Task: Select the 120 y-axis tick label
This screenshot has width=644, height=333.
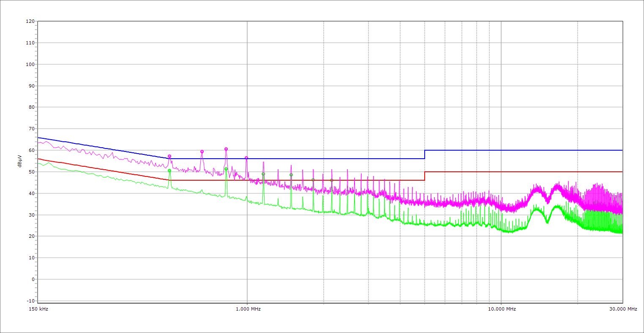Action: click(30, 22)
